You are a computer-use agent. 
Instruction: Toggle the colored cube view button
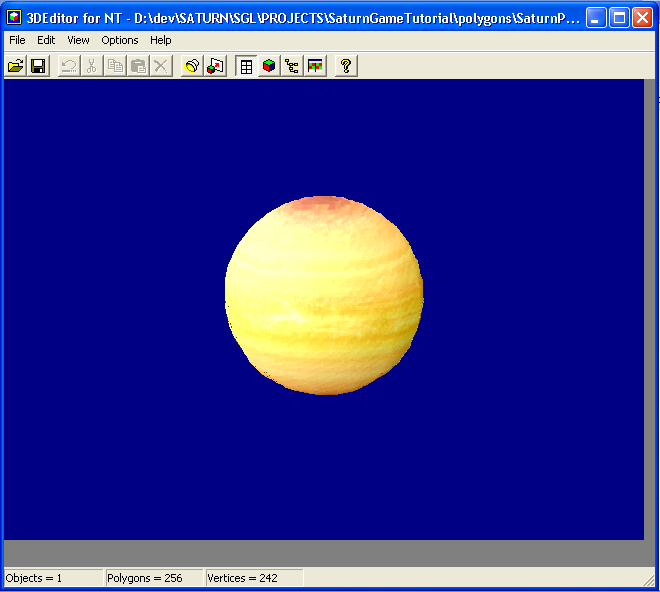pyautogui.click(x=269, y=66)
